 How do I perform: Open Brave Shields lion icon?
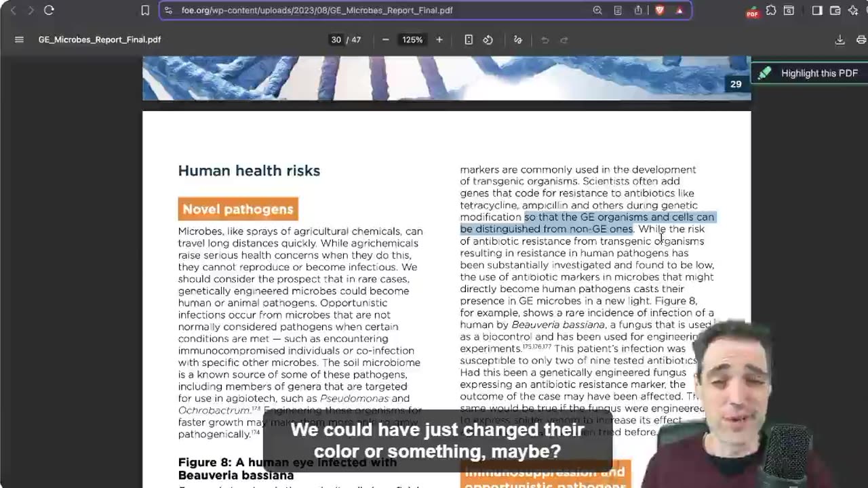[659, 10]
